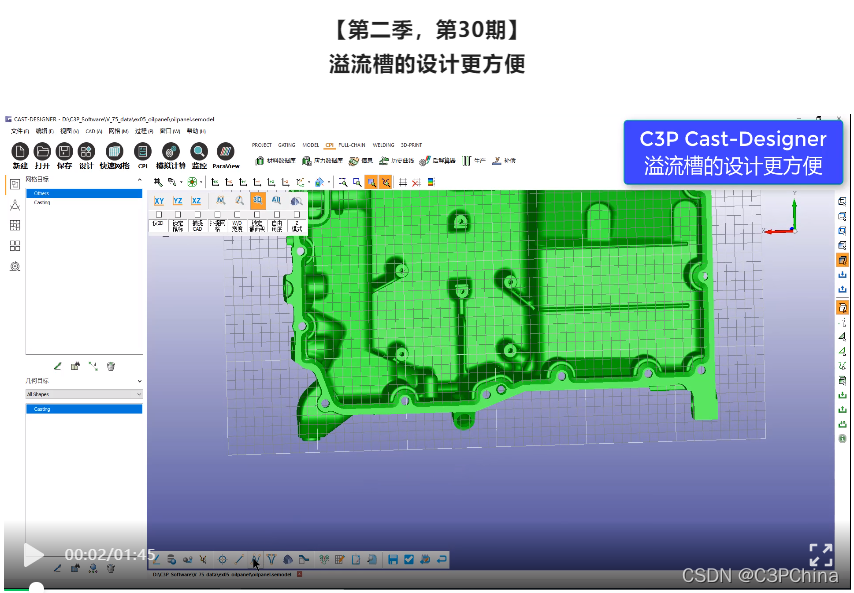Select the XZ view plane
The width and height of the screenshot is (854, 593).
click(196, 201)
